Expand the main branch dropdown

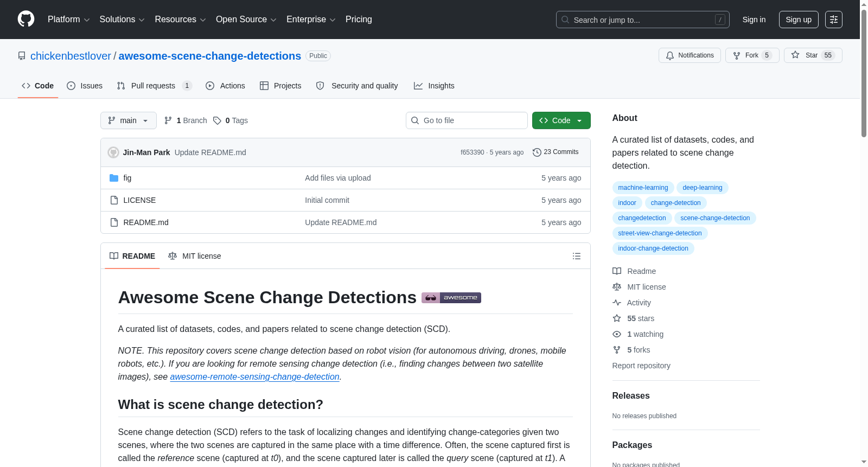129,120
